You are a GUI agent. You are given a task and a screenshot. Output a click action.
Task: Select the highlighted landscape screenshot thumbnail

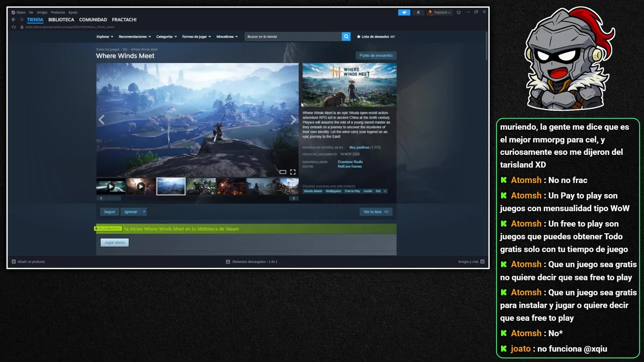click(x=171, y=186)
